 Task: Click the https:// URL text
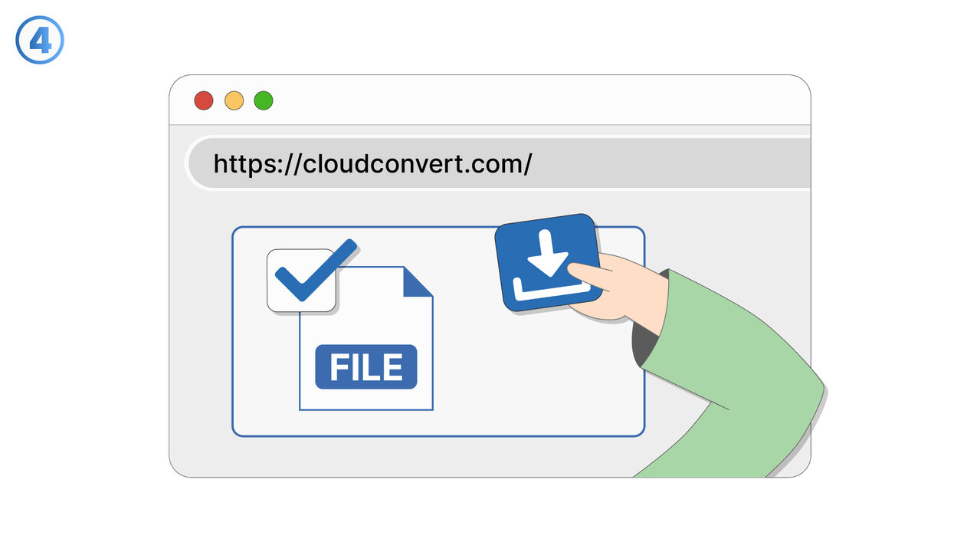tap(372, 163)
